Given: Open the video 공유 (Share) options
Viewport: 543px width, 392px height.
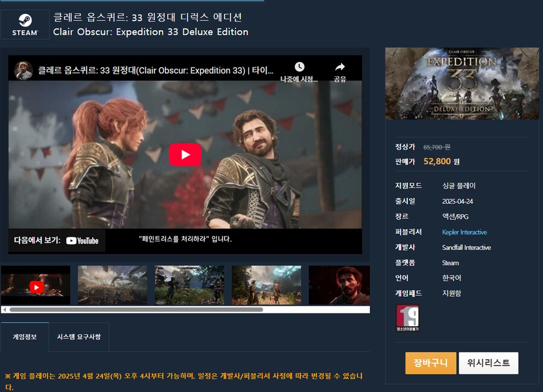Looking at the screenshot, I should (x=340, y=68).
